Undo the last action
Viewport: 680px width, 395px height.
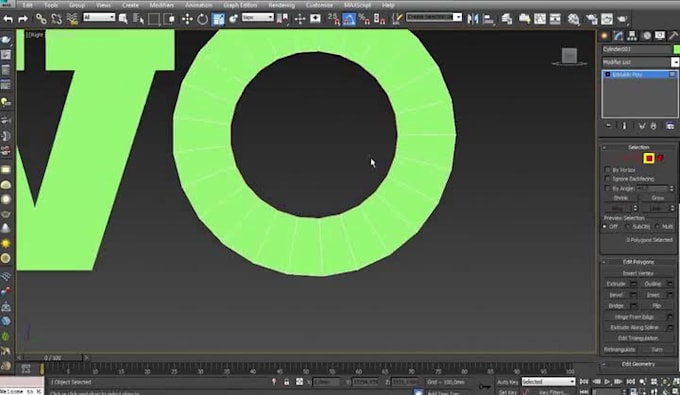click(8, 19)
